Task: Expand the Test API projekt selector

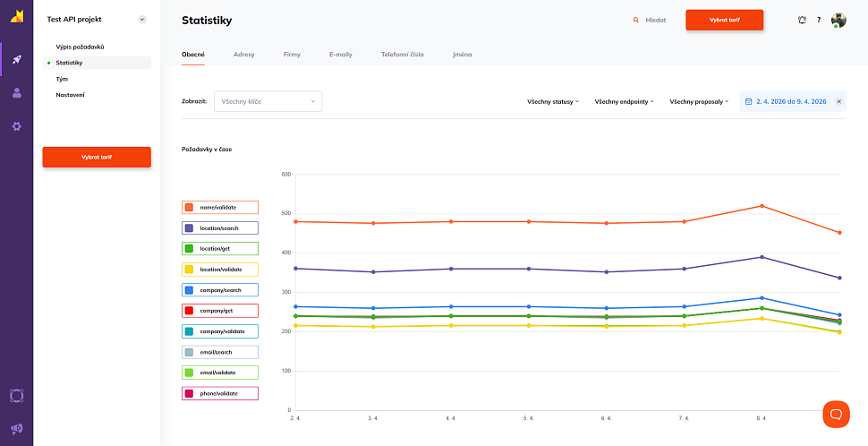Action: point(142,20)
